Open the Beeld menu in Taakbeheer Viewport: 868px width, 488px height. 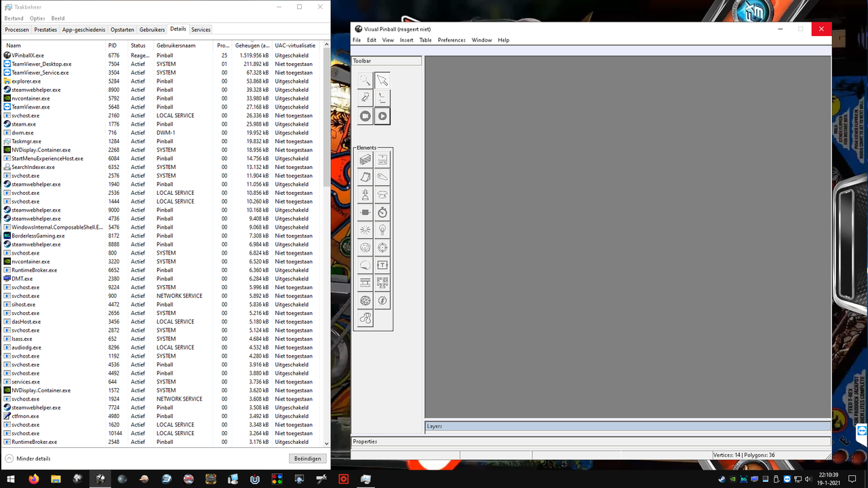tap(58, 18)
